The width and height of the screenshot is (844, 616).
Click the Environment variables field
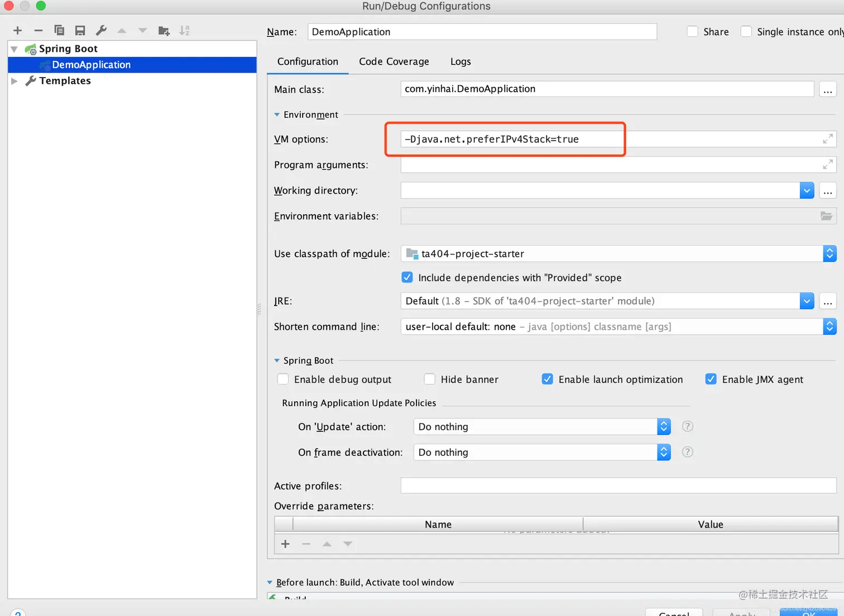(618, 216)
